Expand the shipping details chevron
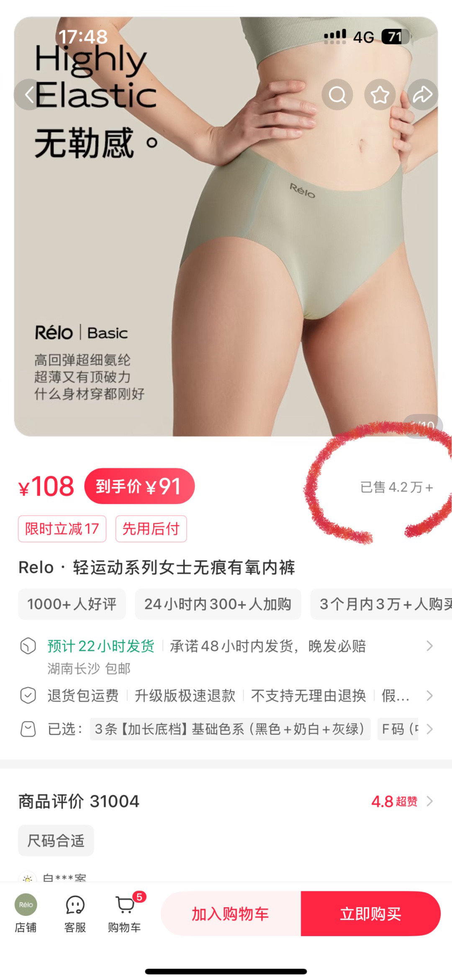Viewport: 452px width, 980px height. tap(429, 646)
